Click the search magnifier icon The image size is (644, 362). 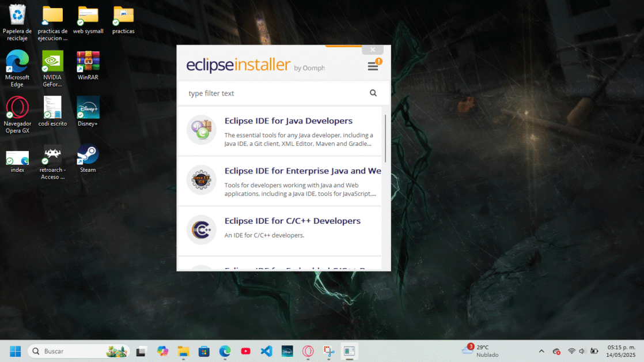373,93
